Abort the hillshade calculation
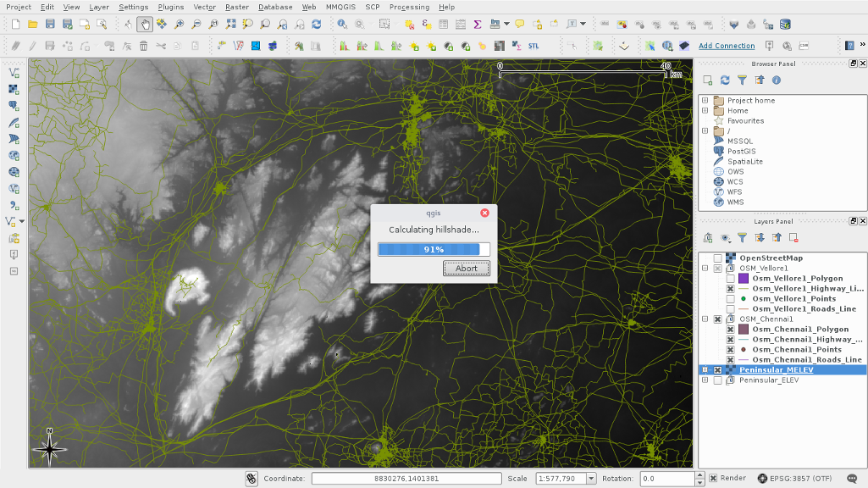The height and width of the screenshot is (488, 868). pos(466,269)
